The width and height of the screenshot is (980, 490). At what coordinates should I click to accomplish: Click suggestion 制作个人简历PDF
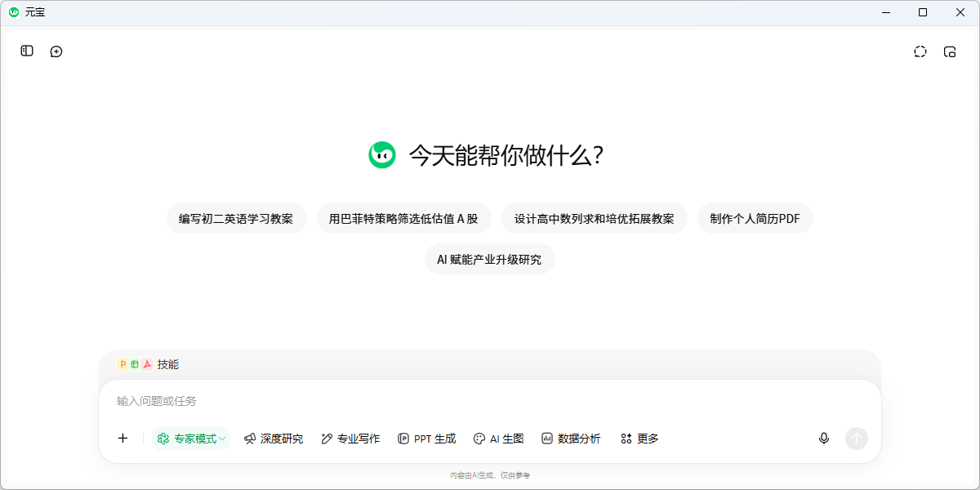click(x=755, y=219)
